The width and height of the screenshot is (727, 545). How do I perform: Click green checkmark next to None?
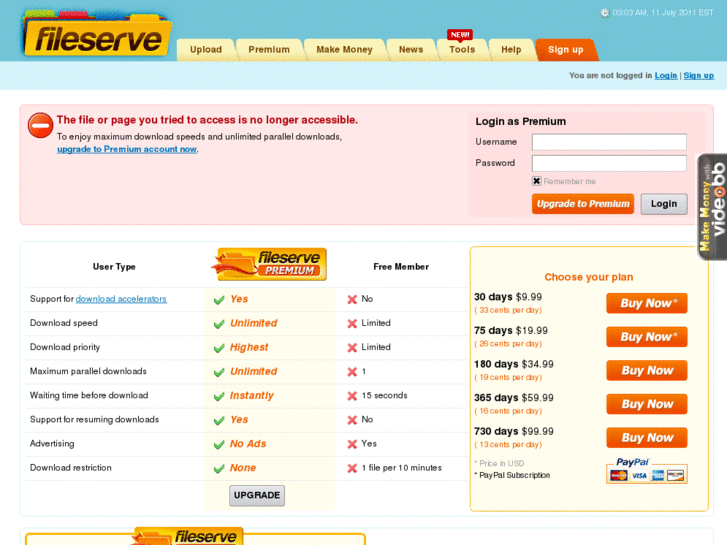219,468
